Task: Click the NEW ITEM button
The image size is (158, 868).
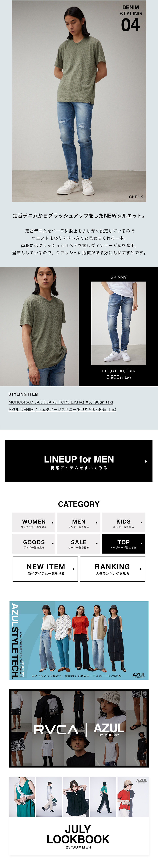Action: click(x=45, y=569)
